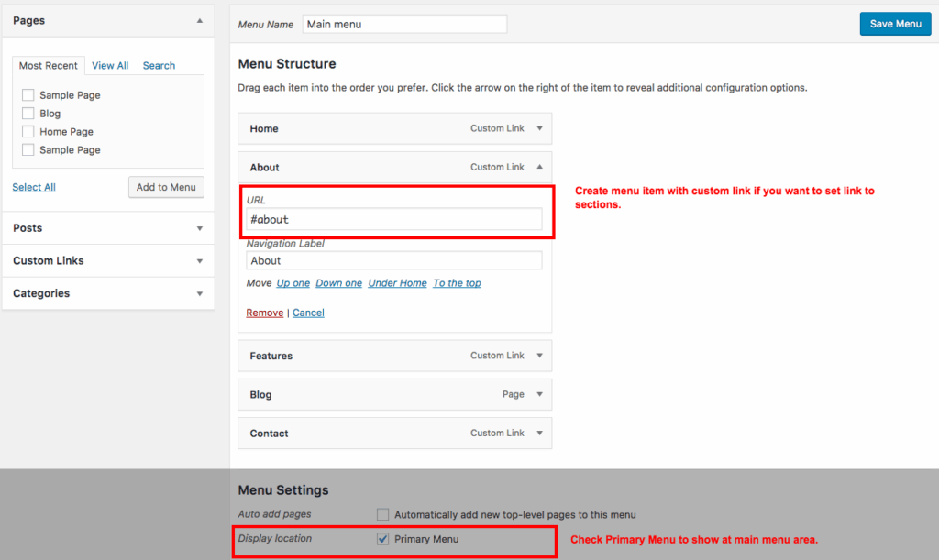Collapse the Pages panel arrow
This screenshot has width=939, height=560.
199,20
